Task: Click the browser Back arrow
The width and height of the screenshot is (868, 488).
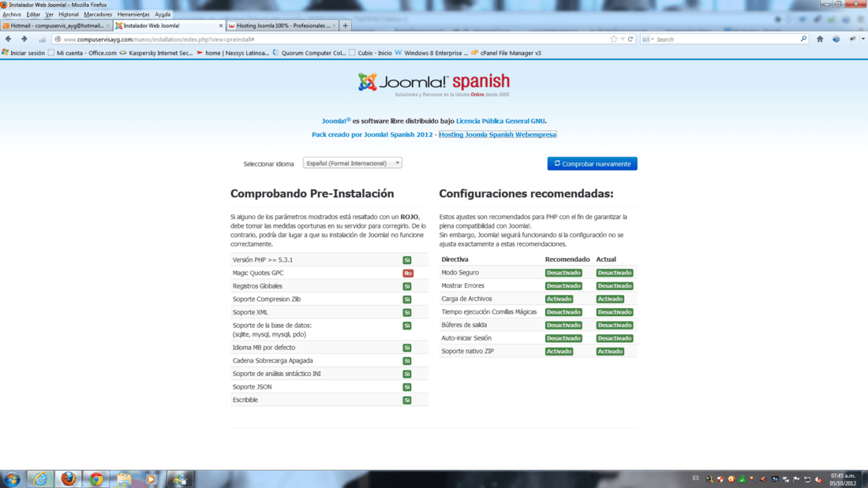Action: (9, 39)
